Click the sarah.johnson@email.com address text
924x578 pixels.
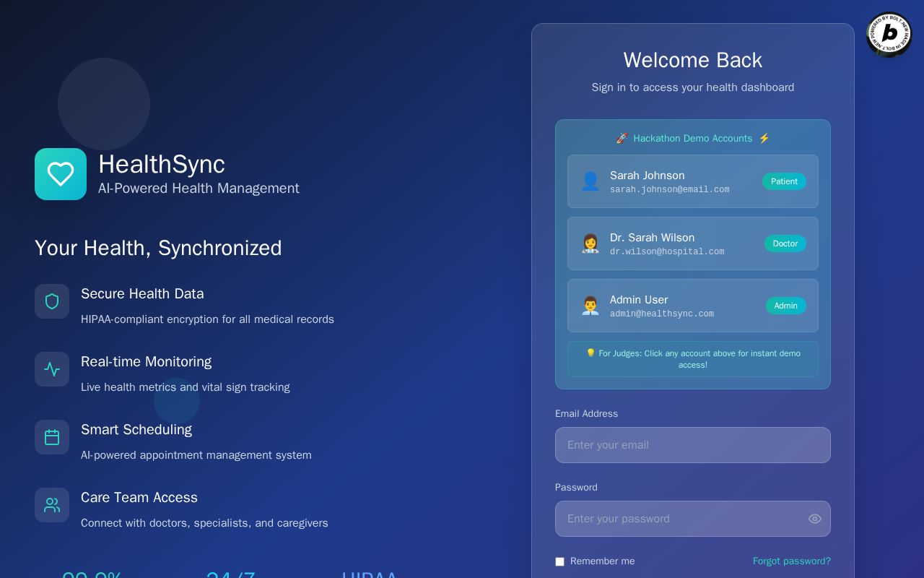pyautogui.click(x=670, y=190)
